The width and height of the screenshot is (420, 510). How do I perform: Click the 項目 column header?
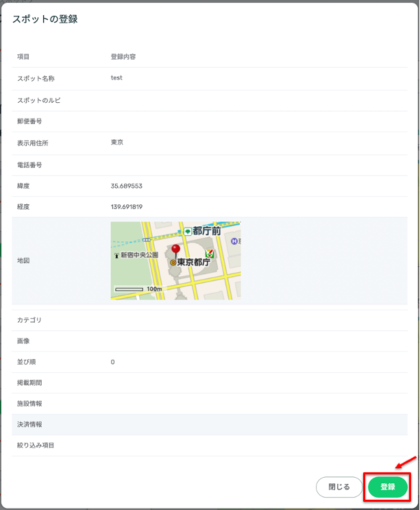tap(23, 57)
